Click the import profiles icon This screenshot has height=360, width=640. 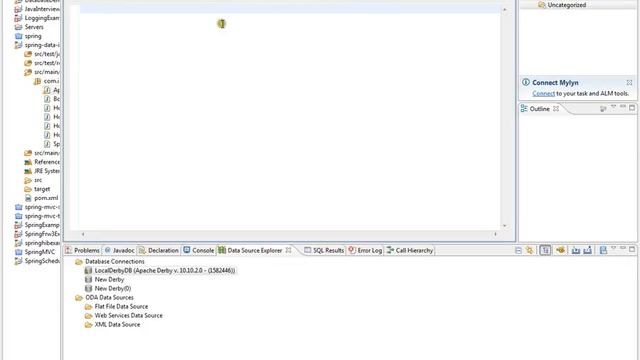pyautogui.click(x=576, y=250)
